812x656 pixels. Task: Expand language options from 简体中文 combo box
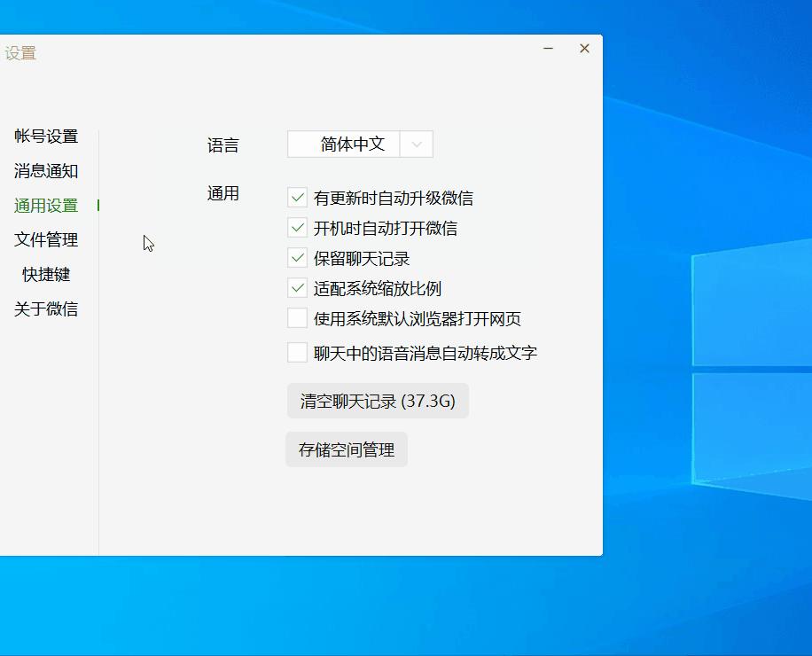click(359, 144)
